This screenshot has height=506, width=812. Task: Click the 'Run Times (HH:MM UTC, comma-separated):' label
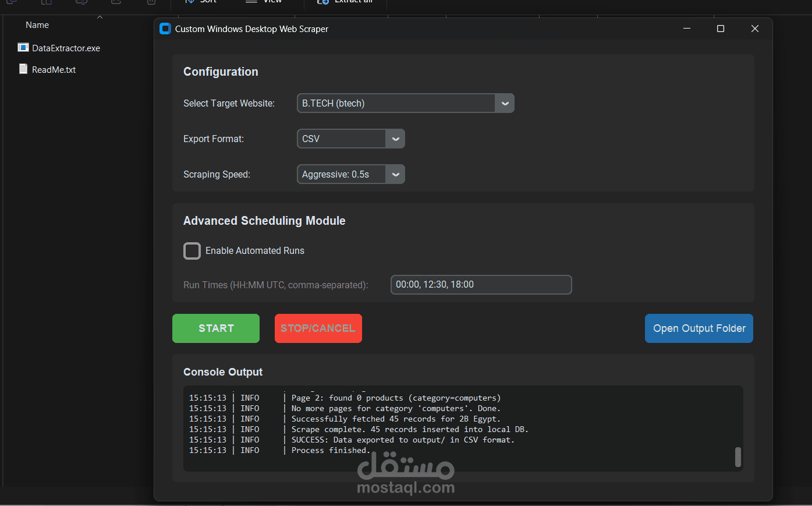pos(276,285)
